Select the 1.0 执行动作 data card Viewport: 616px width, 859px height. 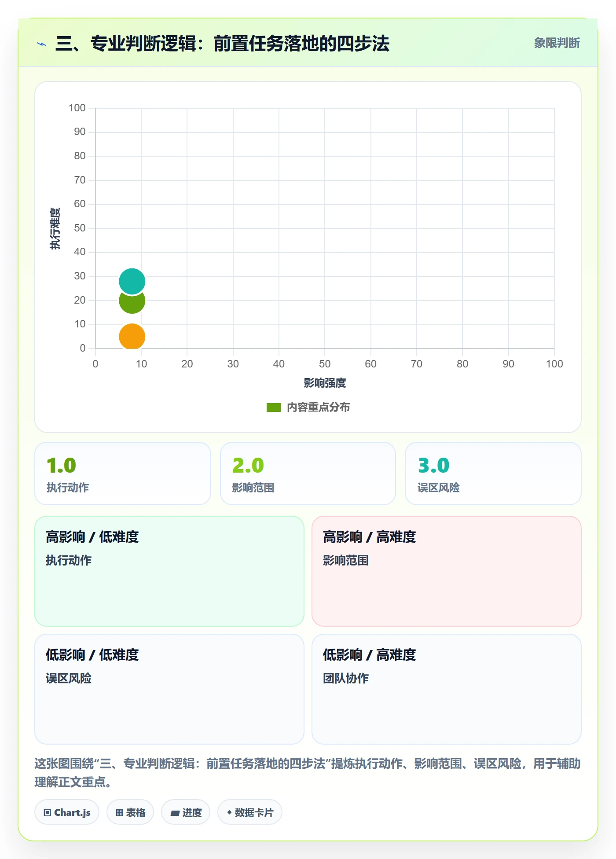pyautogui.click(x=123, y=474)
